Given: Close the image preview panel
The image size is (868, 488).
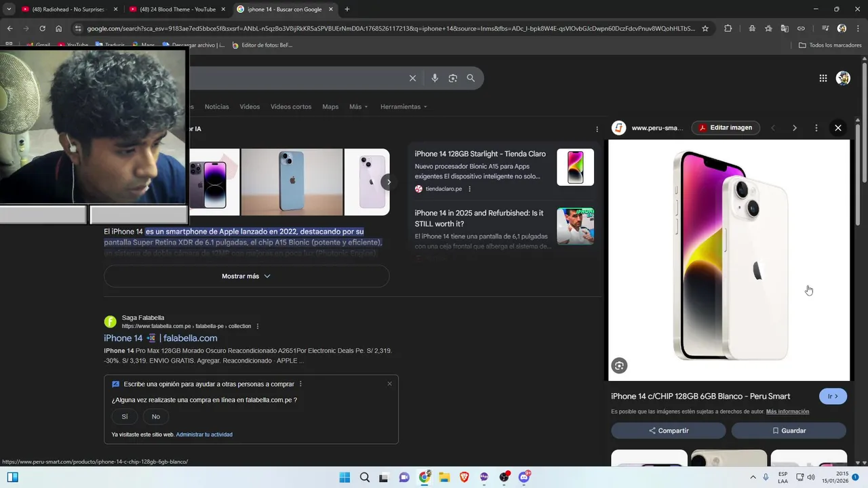Looking at the screenshot, I should click(x=838, y=127).
